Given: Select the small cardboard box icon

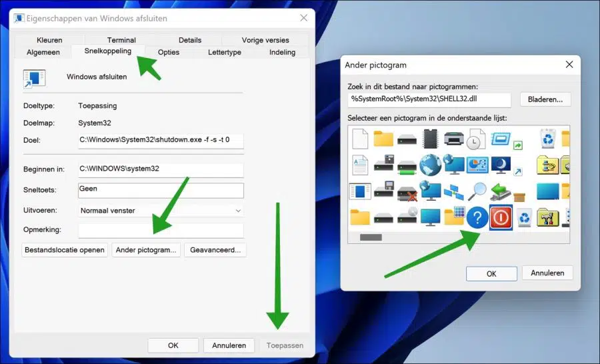Looking at the screenshot, I should 519,197.
